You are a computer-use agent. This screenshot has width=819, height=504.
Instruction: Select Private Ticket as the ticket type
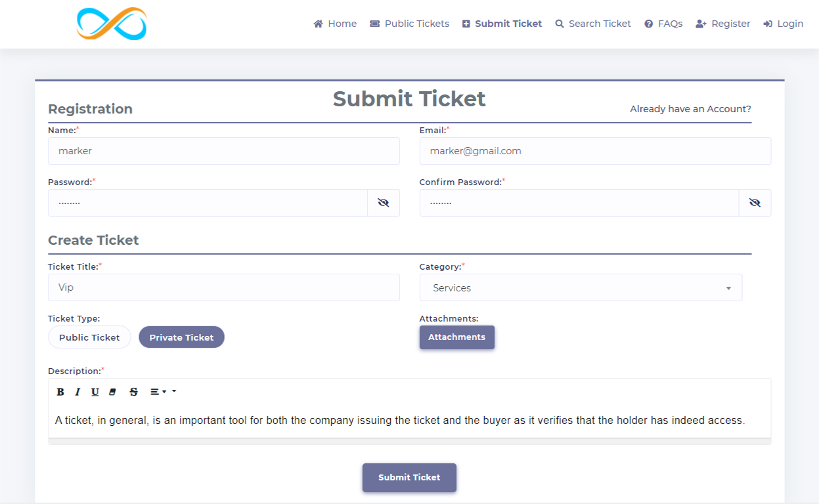pos(181,337)
